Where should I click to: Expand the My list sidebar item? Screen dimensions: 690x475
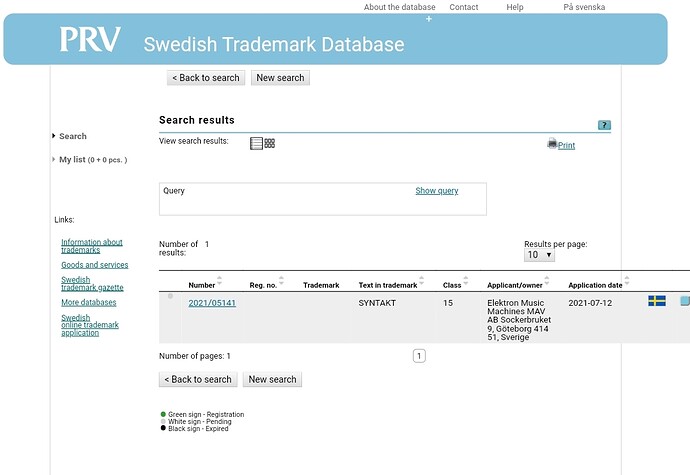90,159
